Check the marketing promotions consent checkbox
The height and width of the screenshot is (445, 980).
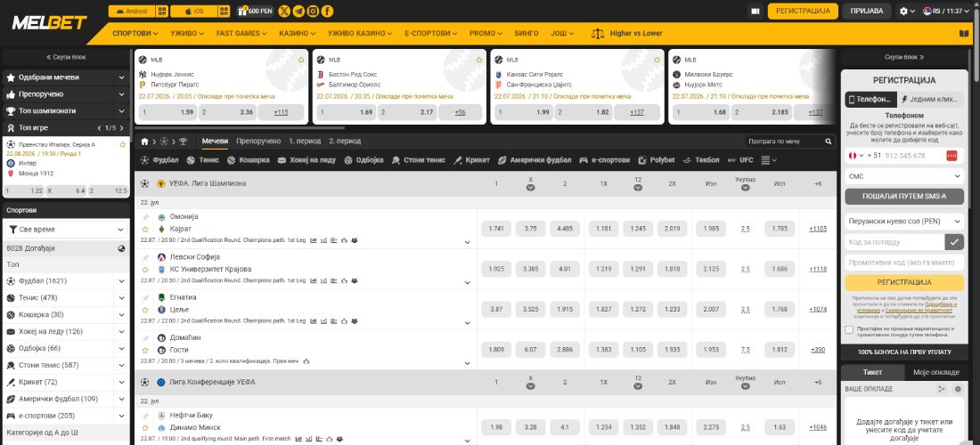click(849, 330)
